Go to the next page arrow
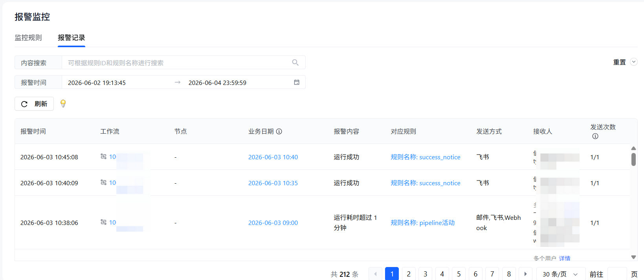Screen dimensions: 644x280 coord(525,274)
